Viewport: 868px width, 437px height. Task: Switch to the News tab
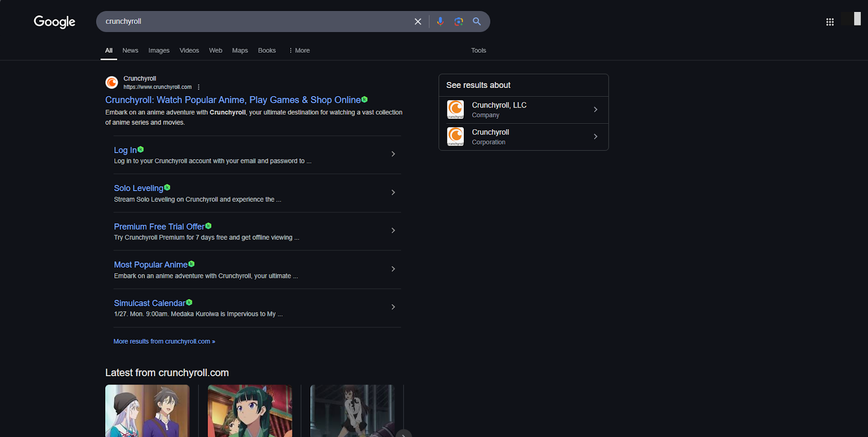click(x=130, y=50)
